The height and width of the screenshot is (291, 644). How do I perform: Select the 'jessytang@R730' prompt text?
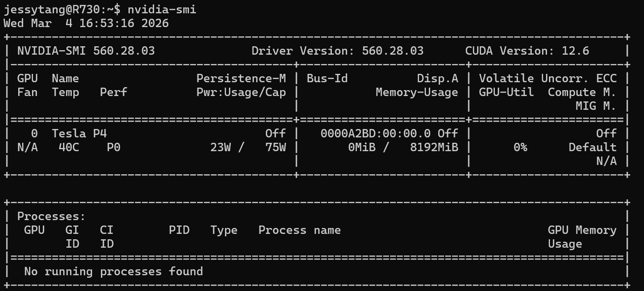tap(52, 9)
